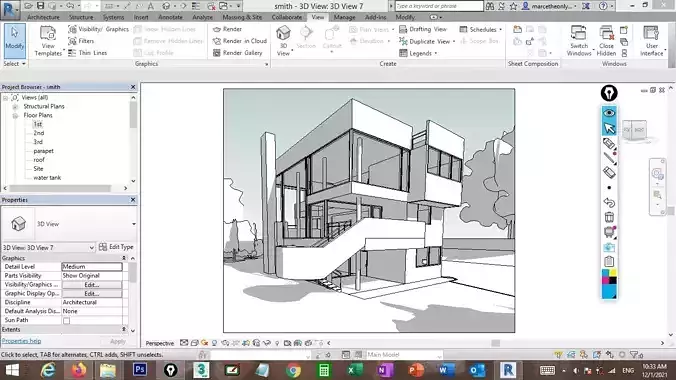The image size is (676, 380).
Task: Open View Templates tool
Action: pyautogui.click(x=48, y=41)
